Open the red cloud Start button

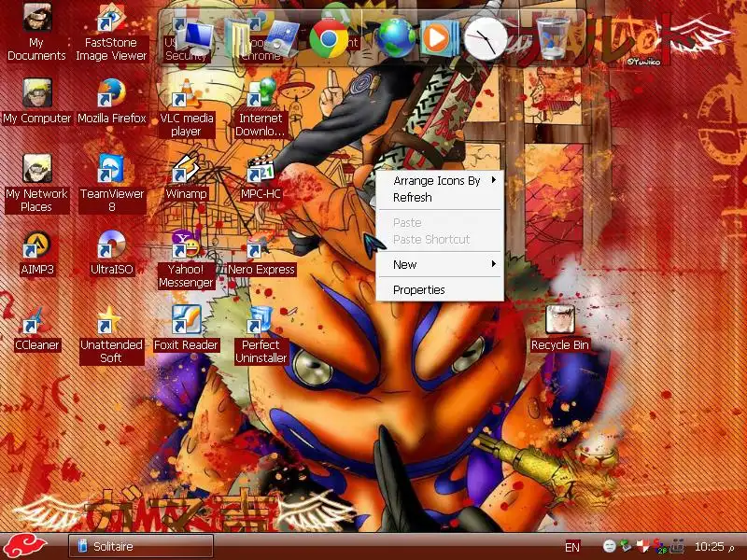point(25,546)
